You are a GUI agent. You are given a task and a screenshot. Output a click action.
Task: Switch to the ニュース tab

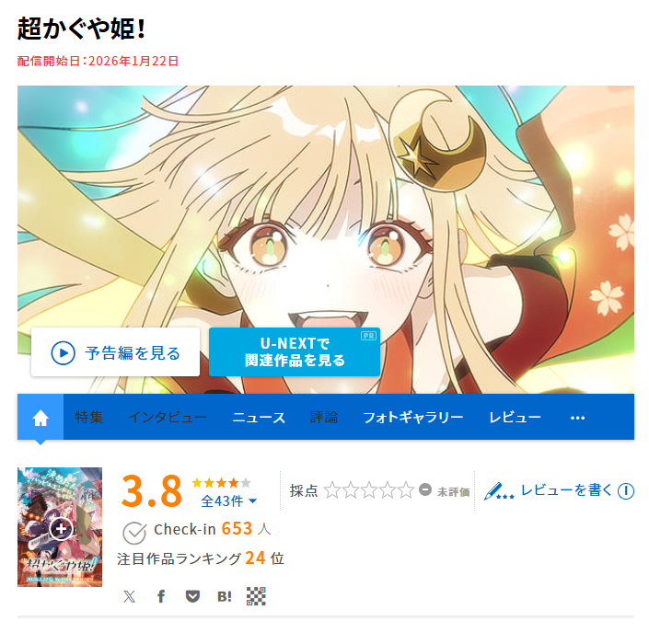pyautogui.click(x=259, y=417)
